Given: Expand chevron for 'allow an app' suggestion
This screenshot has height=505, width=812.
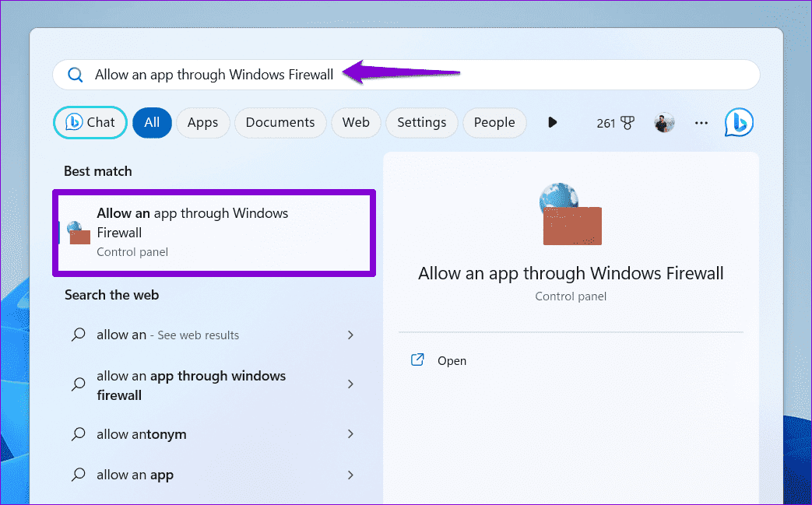Looking at the screenshot, I should click(350, 475).
